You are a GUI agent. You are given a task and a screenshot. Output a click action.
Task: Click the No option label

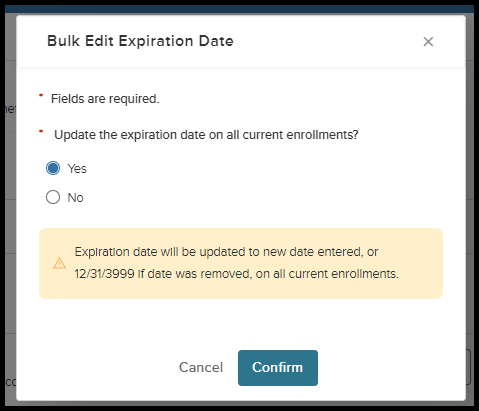click(x=75, y=198)
